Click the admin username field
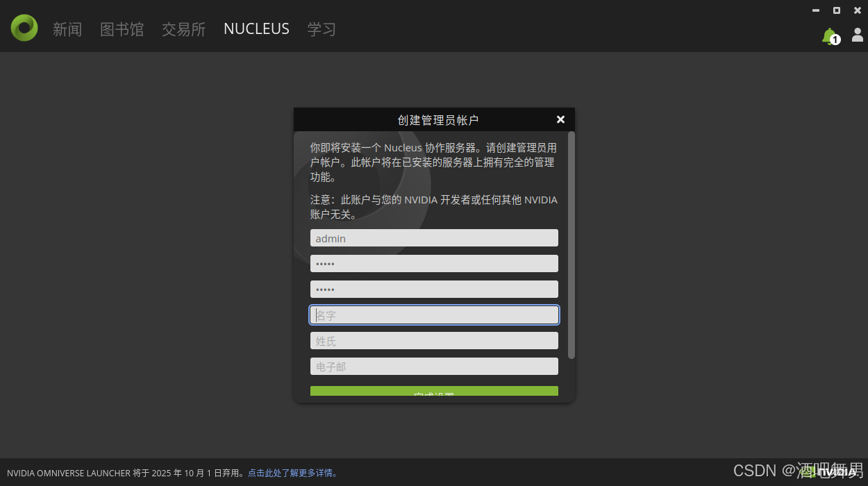The width and height of the screenshot is (868, 486). point(434,238)
